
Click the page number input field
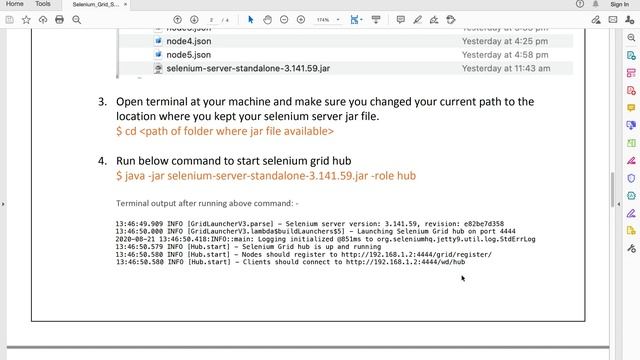[x=211, y=20]
